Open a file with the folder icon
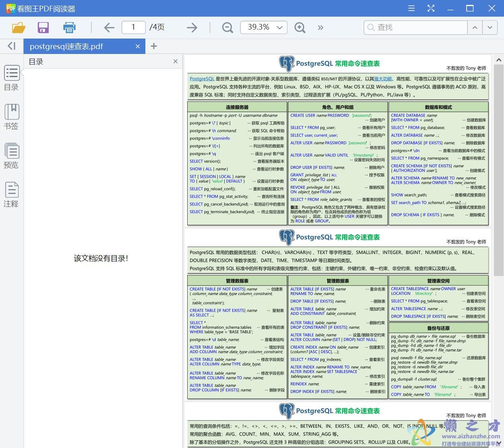The image size is (504, 448). pos(19,28)
